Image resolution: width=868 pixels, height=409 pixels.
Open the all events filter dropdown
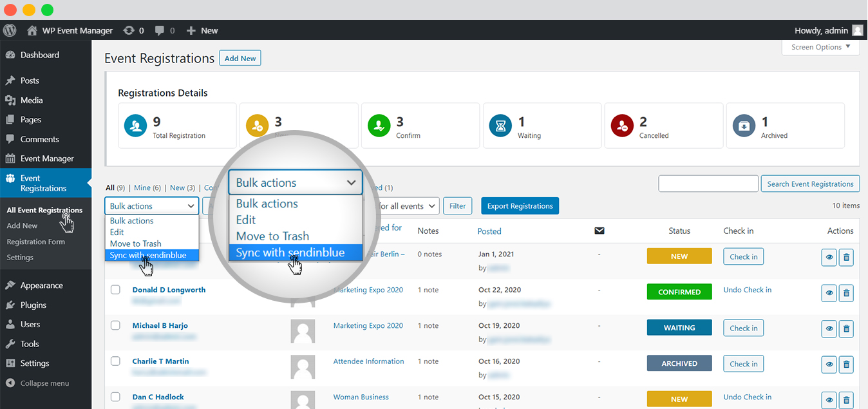tap(406, 206)
